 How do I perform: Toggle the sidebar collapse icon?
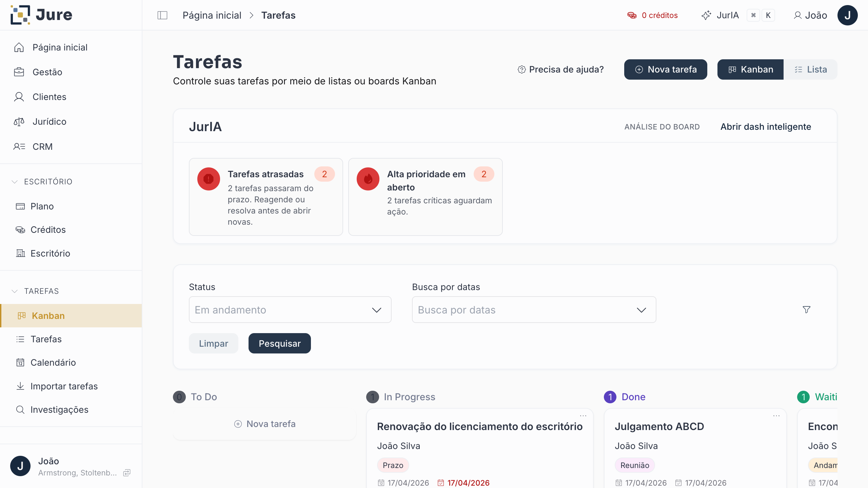(162, 15)
